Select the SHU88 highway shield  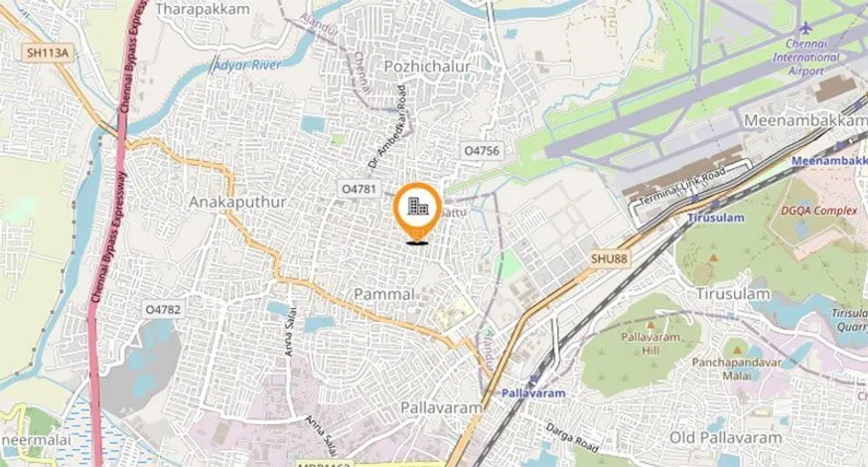[x=609, y=258]
